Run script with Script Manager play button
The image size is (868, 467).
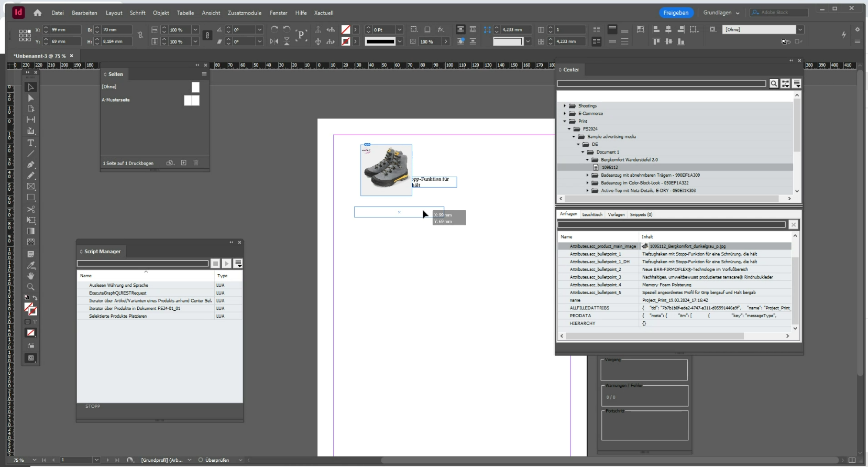click(226, 264)
